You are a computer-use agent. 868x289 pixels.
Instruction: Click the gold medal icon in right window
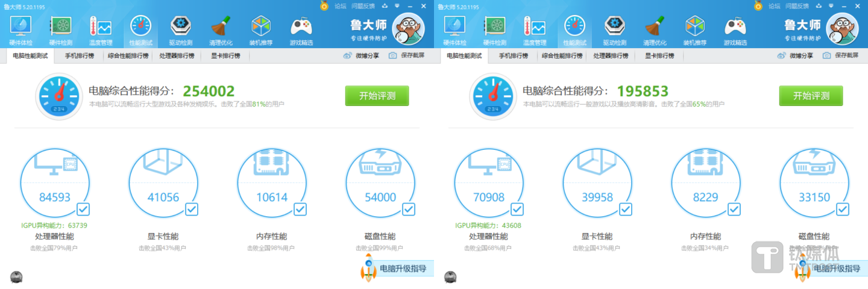[758, 6]
